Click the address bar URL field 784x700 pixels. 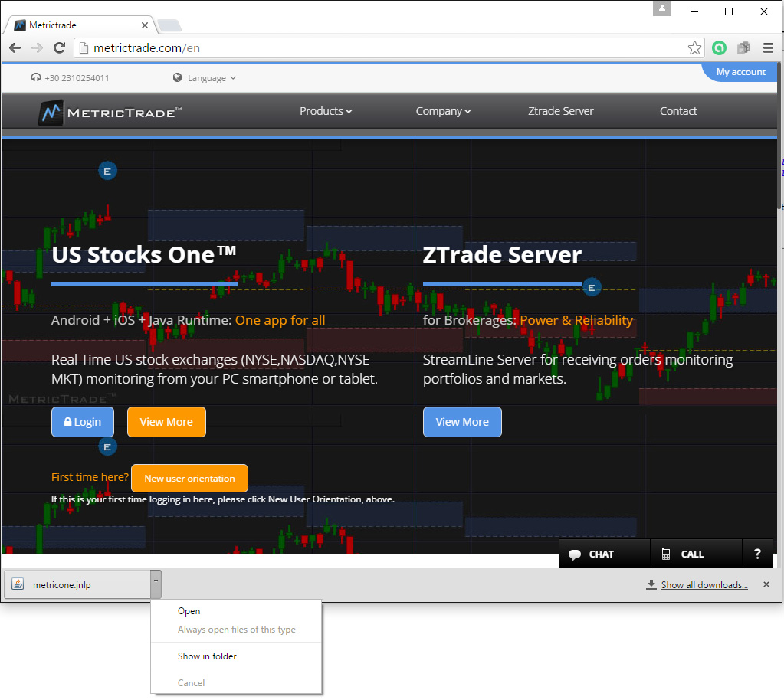coord(389,48)
